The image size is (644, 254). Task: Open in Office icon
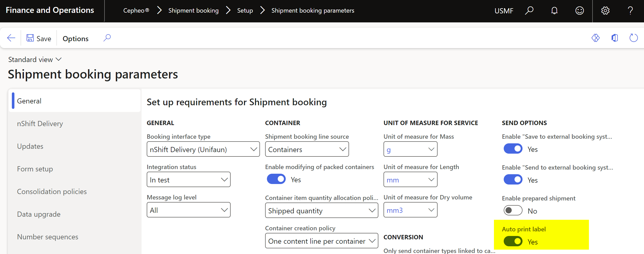click(614, 38)
